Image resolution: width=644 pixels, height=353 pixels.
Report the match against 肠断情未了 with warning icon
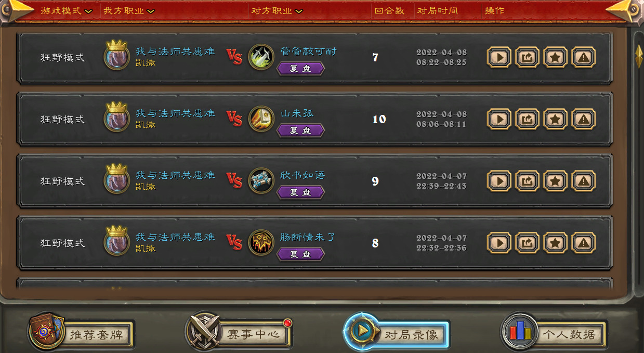coord(583,243)
